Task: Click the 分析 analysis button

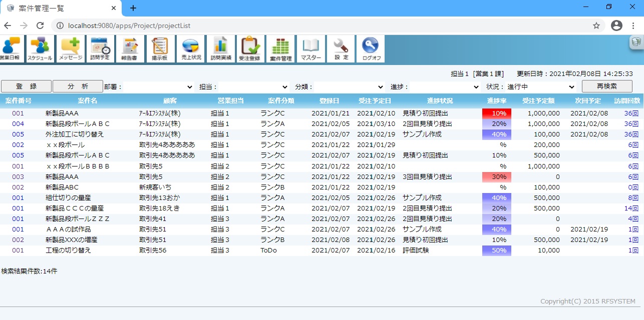Action: point(78,86)
